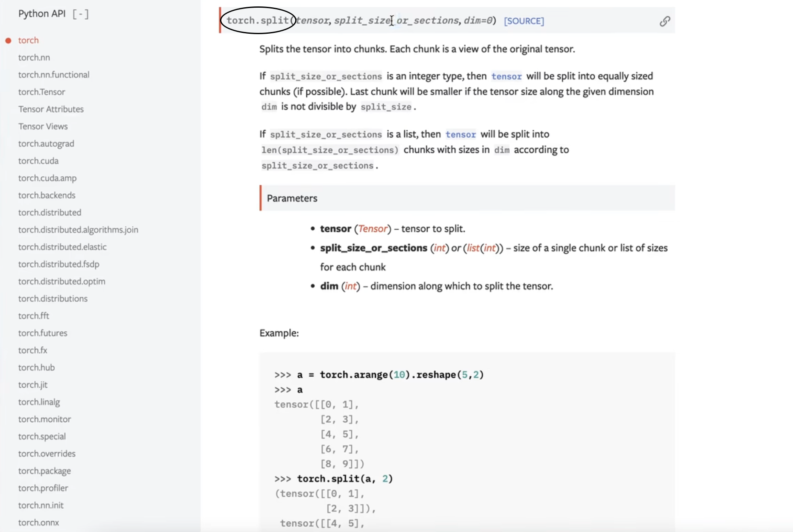
Task: Open torch.fx page
Action: tap(32, 350)
